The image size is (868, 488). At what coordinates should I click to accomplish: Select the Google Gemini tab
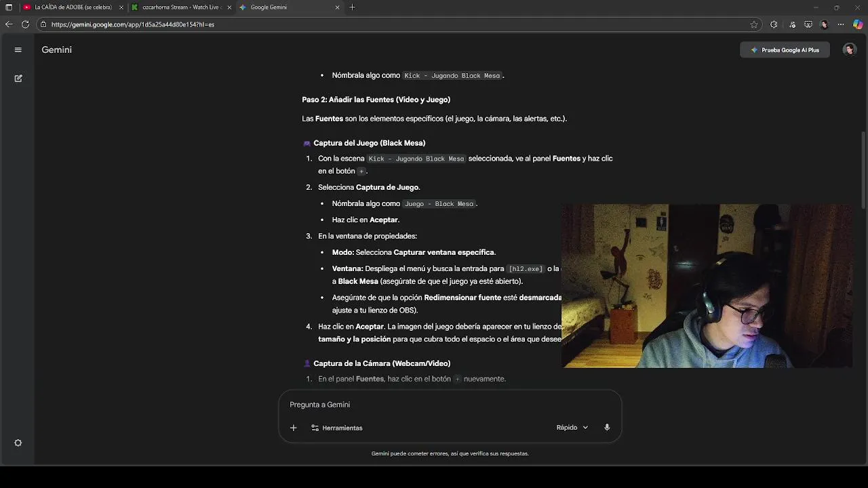[290, 7]
